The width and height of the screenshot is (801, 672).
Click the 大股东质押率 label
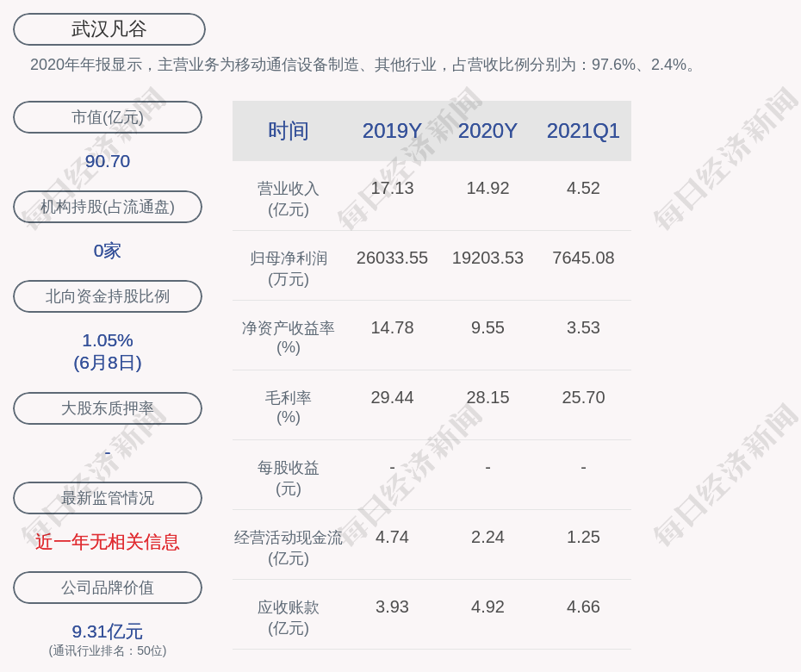(x=108, y=408)
